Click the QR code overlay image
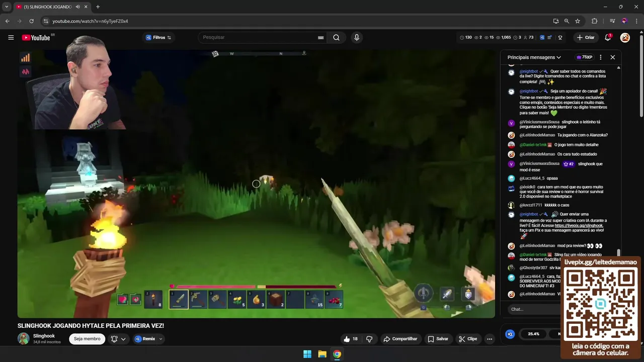This screenshot has width=644, height=362. pos(600,304)
